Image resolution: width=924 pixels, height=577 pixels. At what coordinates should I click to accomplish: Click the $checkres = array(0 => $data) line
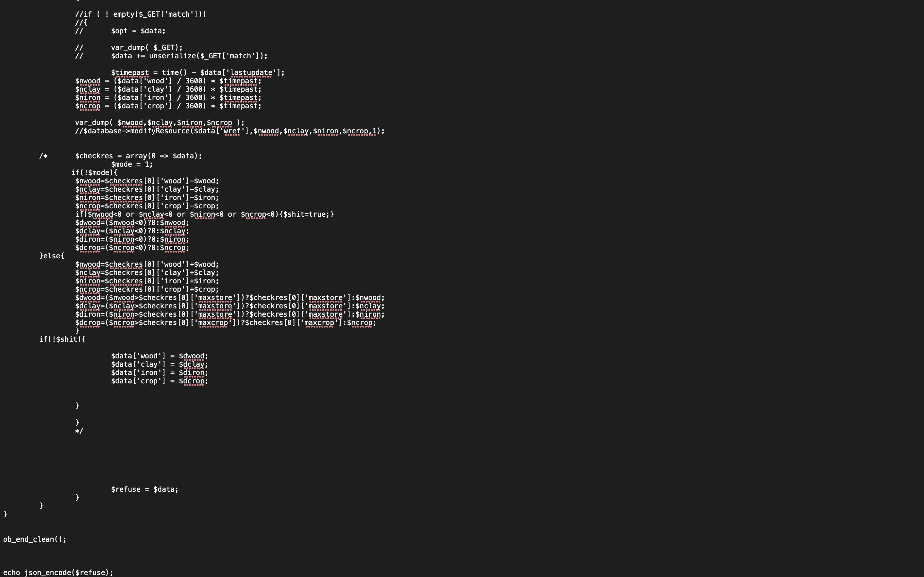point(138,156)
